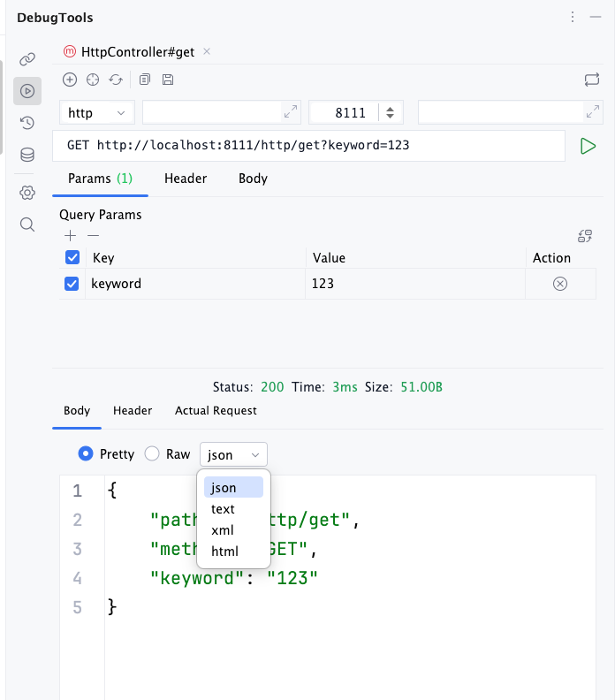Close the HttpController#get tab
Image resolution: width=615 pixels, height=700 pixels.
pyautogui.click(x=207, y=51)
